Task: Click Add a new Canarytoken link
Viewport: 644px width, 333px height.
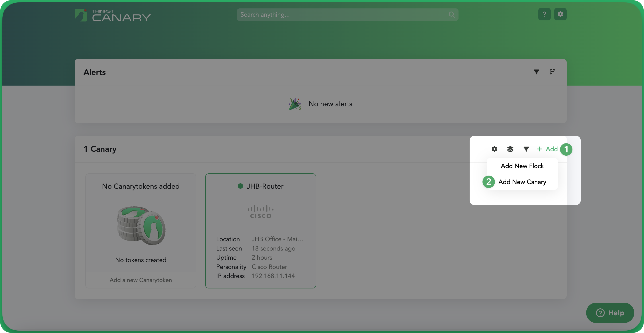Action: point(141,280)
